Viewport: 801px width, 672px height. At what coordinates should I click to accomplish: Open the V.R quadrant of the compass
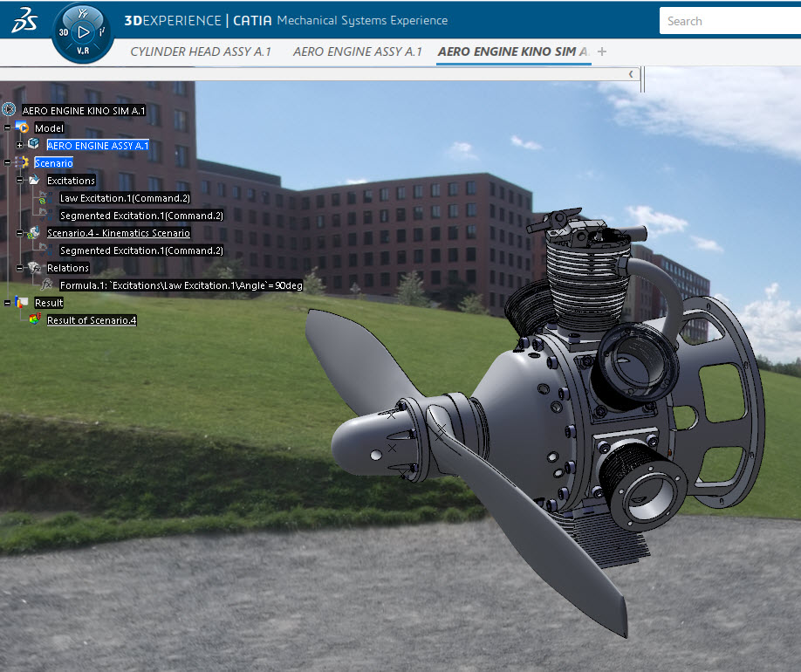click(x=83, y=51)
